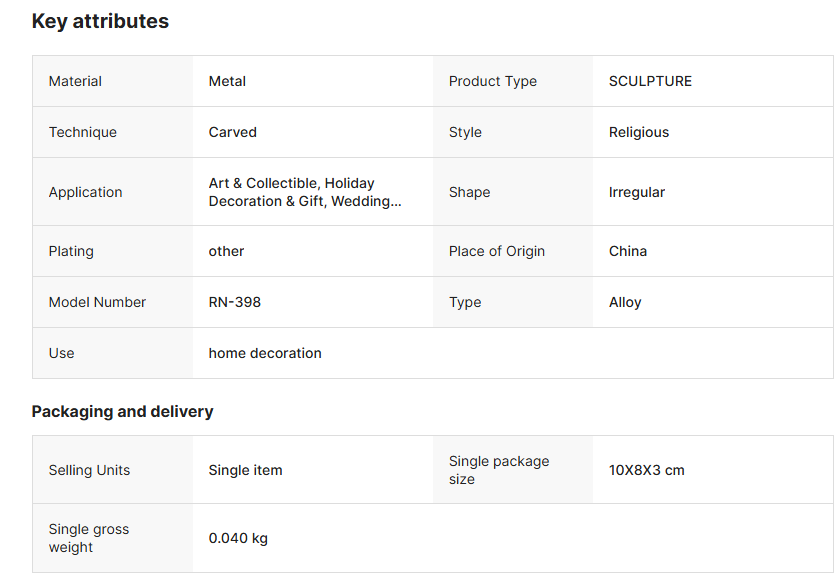Select the Single item selling unit value

(x=245, y=470)
